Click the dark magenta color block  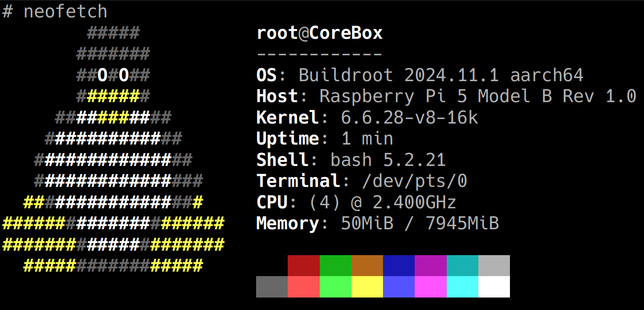431,265
